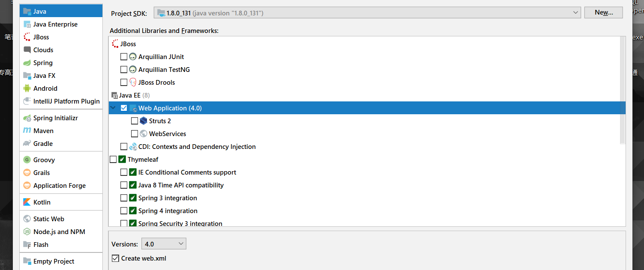
Task: Click the WebServices globe icon
Action: pyautogui.click(x=144, y=134)
